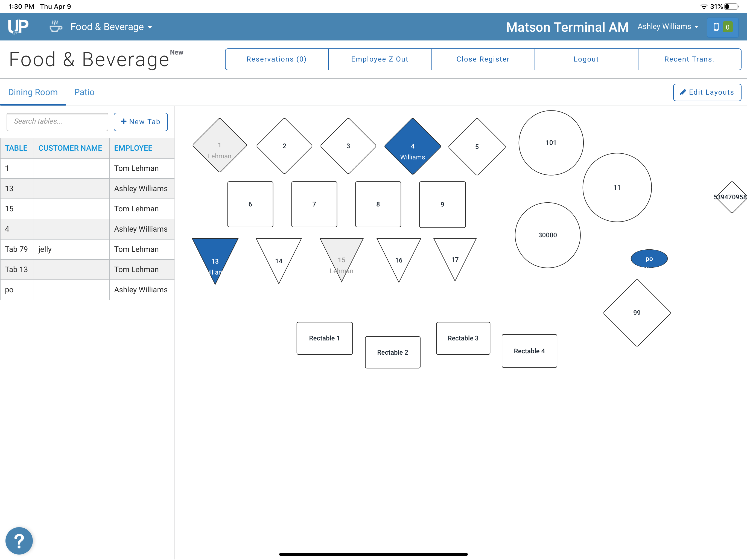This screenshot has height=560, width=747.
Task: Sort table list by Customer Name column
Action: 70,148
